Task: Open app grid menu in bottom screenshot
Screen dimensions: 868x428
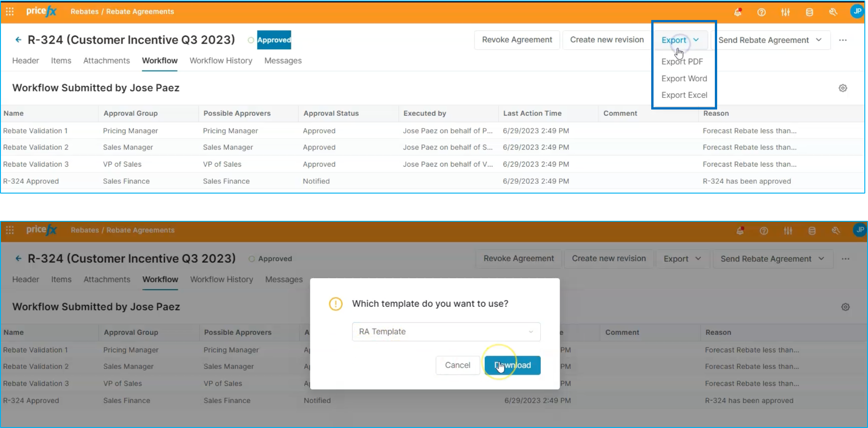Action: coord(10,230)
